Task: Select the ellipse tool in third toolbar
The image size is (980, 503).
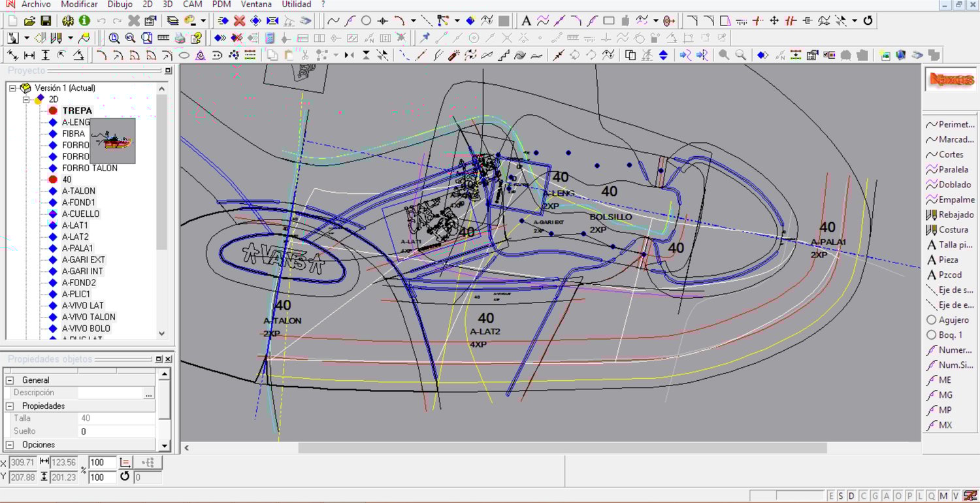Action: [x=184, y=56]
